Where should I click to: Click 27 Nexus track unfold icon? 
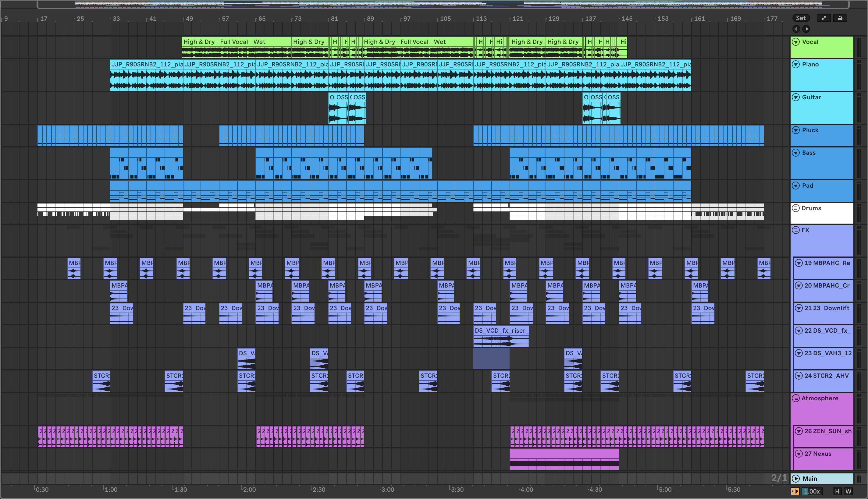click(799, 454)
